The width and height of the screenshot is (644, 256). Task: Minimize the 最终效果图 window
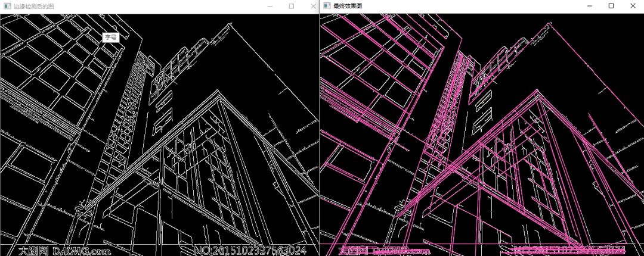point(590,6)
